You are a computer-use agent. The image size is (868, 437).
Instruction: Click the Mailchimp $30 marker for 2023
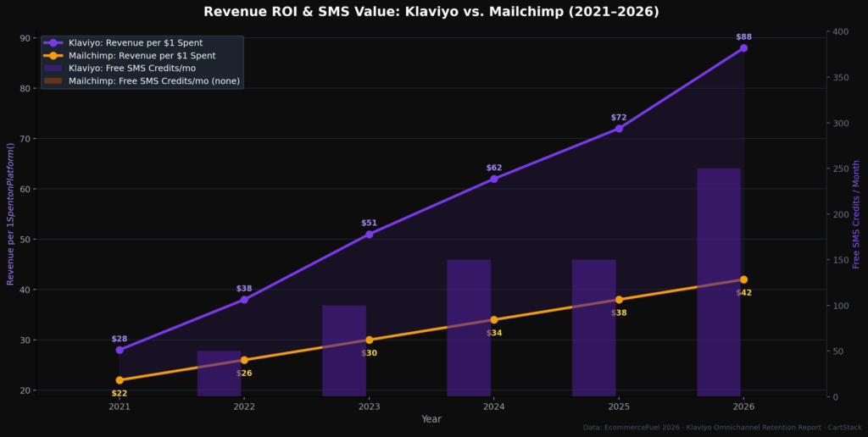tap(370, 340)
